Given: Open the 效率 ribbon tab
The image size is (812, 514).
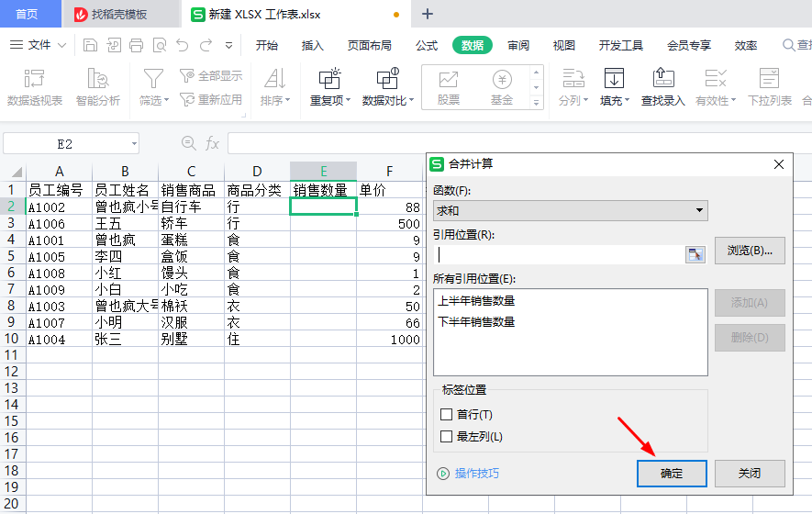Looking at the screenshot, I should pyautogui.click(x=746, y=46).
